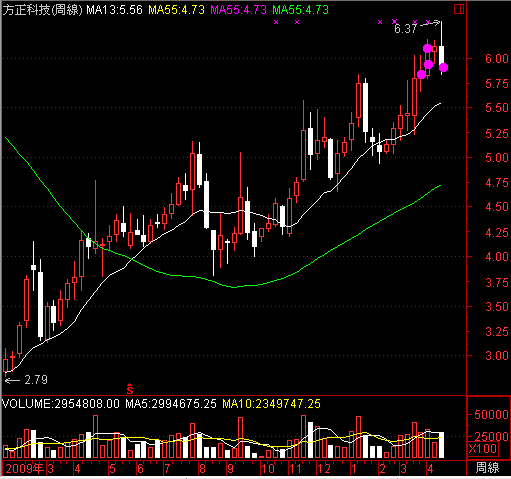Click the 2009年 year label on time axis
Screen dimensions: 511x479
tap(25, 469)
